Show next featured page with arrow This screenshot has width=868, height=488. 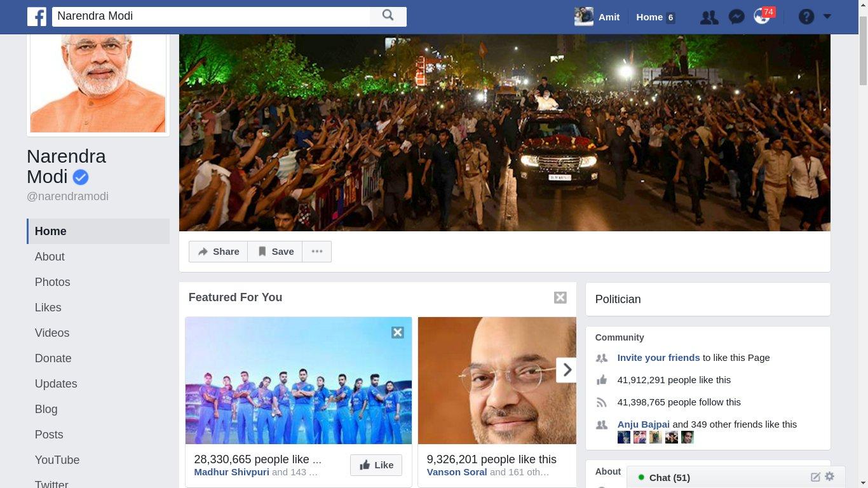[x=566, y=370]
